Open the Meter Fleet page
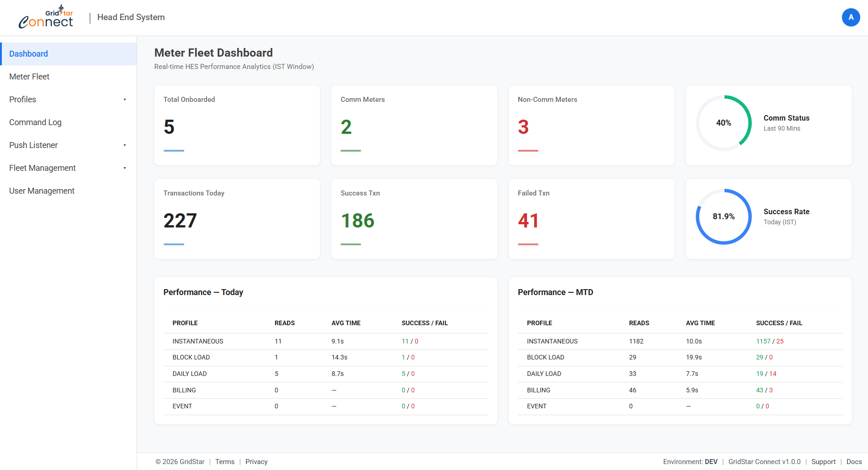This screenshot has width=868, height=470. (x=29, y=77)
